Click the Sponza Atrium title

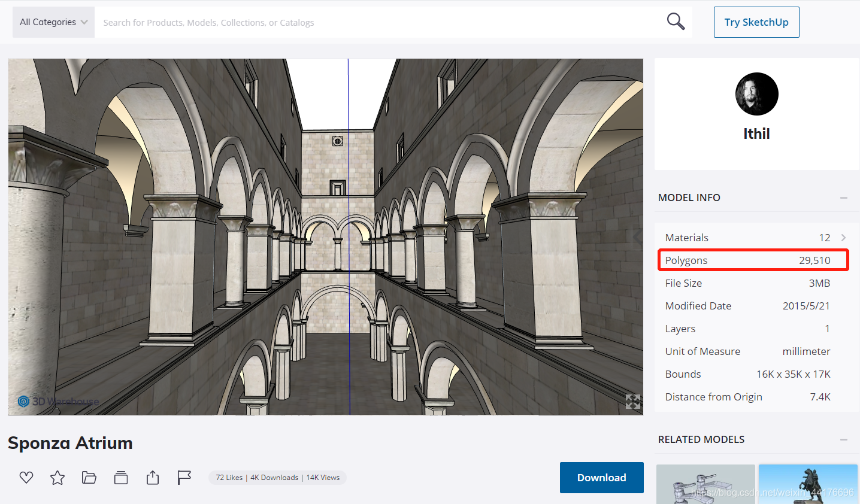(70, 443)
